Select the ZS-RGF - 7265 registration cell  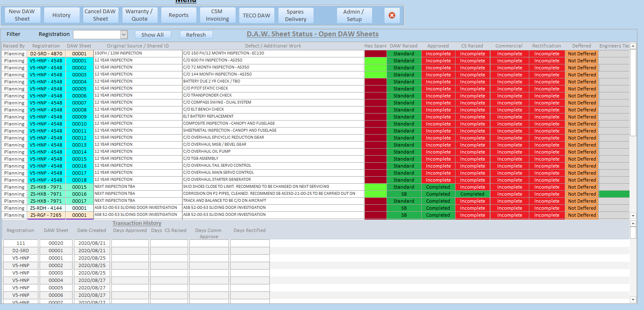[x=46, y=215]
